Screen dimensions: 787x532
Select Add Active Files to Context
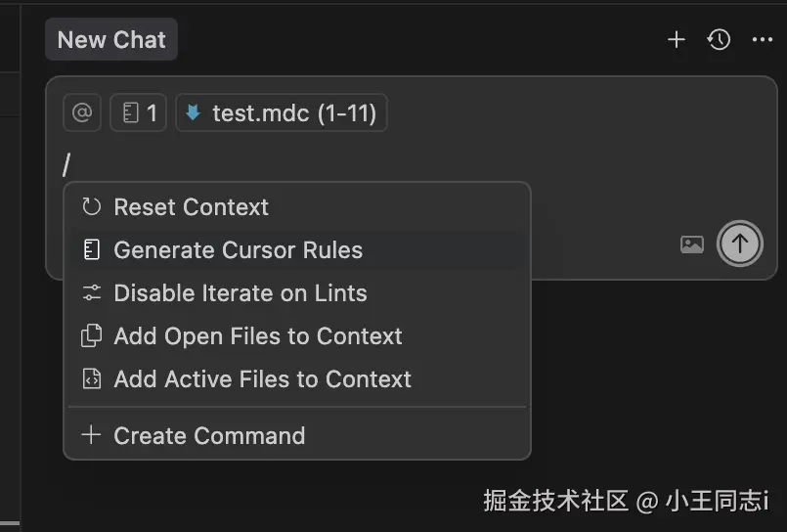[262, 379]
